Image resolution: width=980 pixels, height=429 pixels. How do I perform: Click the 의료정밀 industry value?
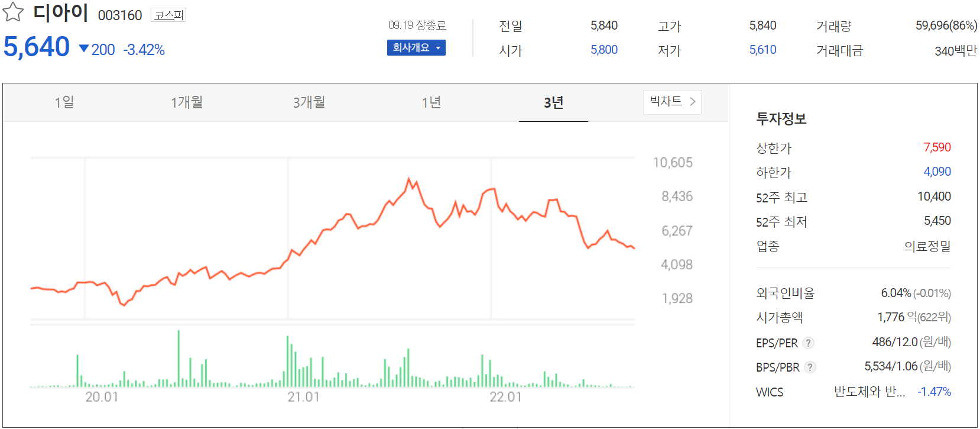pyautogui.click(x=927, y=246)
